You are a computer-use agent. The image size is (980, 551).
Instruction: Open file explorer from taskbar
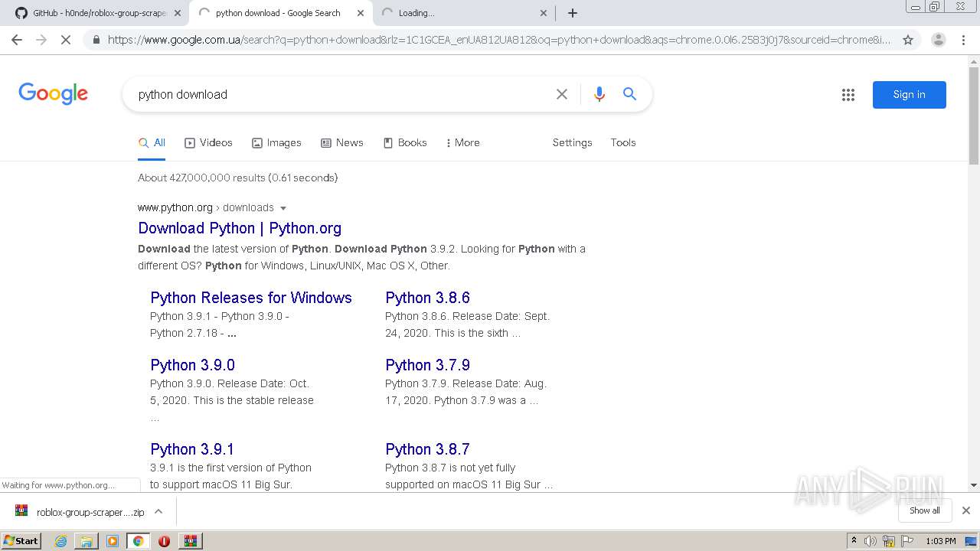(87, 541)
